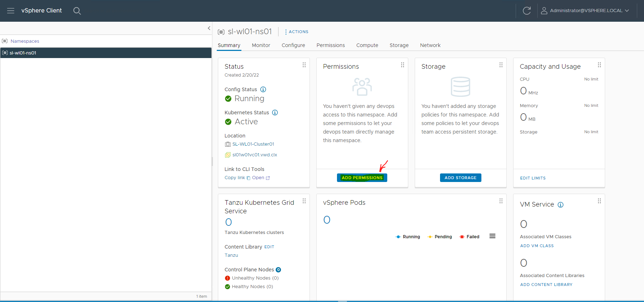Viewport: 644px width, 302px height.
Task: Copy the CLI Tools link
Action: pyautogui.click(x=237, y=178)
